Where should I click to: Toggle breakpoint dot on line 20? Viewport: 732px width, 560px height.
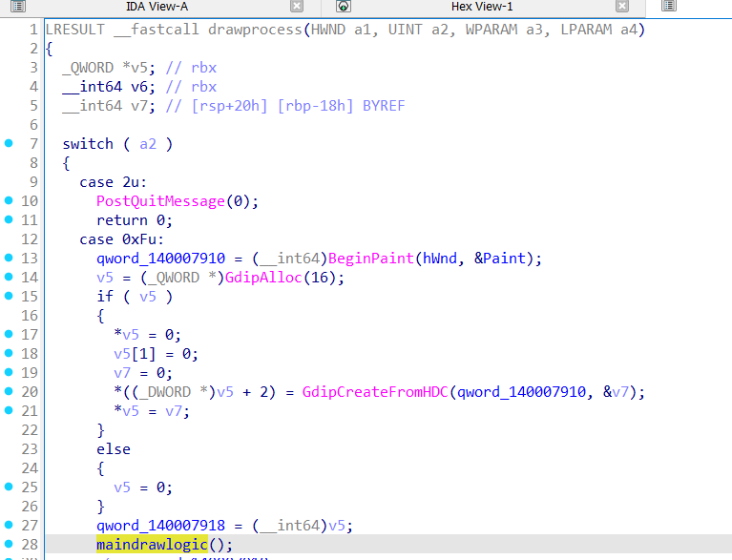[9, 391]
